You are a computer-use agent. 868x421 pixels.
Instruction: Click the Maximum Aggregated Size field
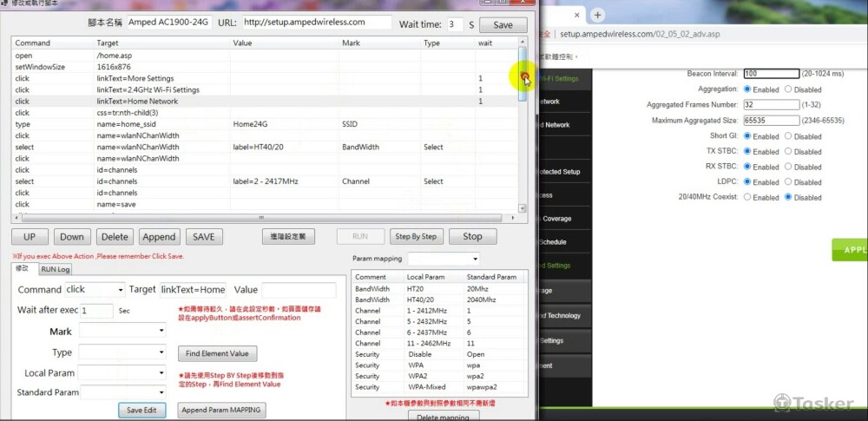771,120
